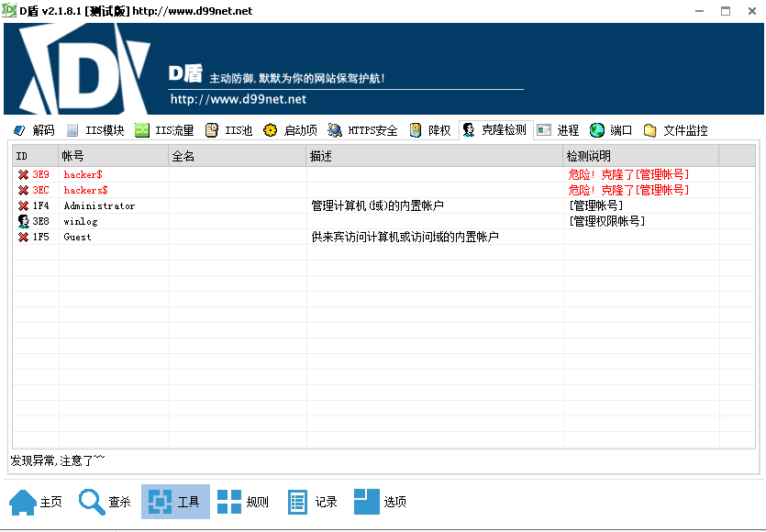Viewport: 766px width, 532px height.
Task: Click ID value 3E8
Action: coord(41,221)
